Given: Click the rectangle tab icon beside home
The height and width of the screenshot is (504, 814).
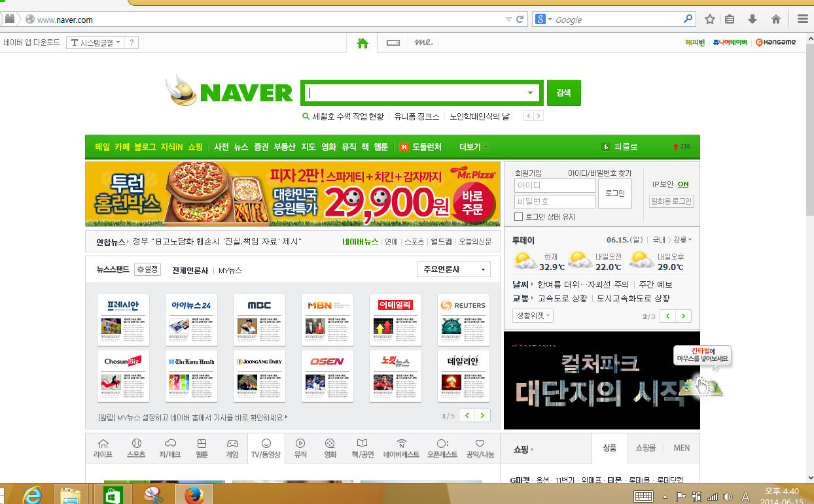Looking at the screenshot, I should 393,43.
